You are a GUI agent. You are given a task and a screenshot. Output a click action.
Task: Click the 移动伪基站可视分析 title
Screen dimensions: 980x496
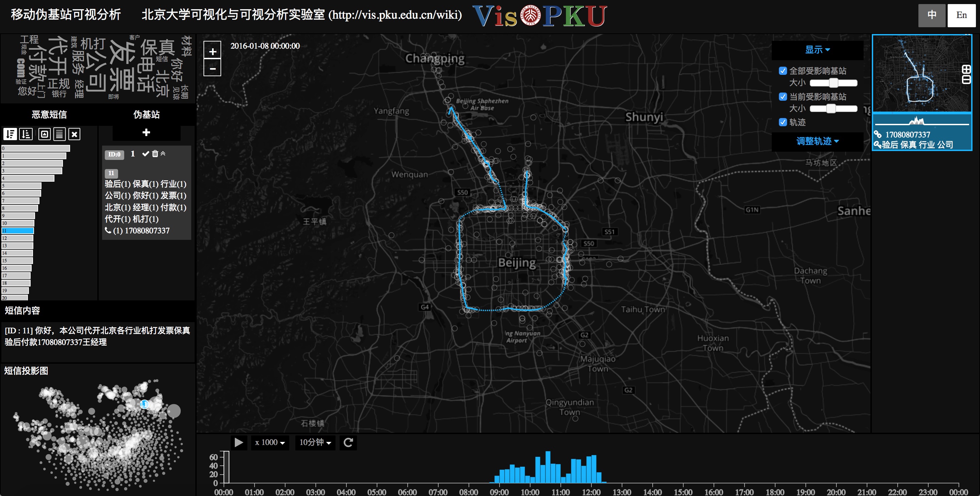coord(66,14)
